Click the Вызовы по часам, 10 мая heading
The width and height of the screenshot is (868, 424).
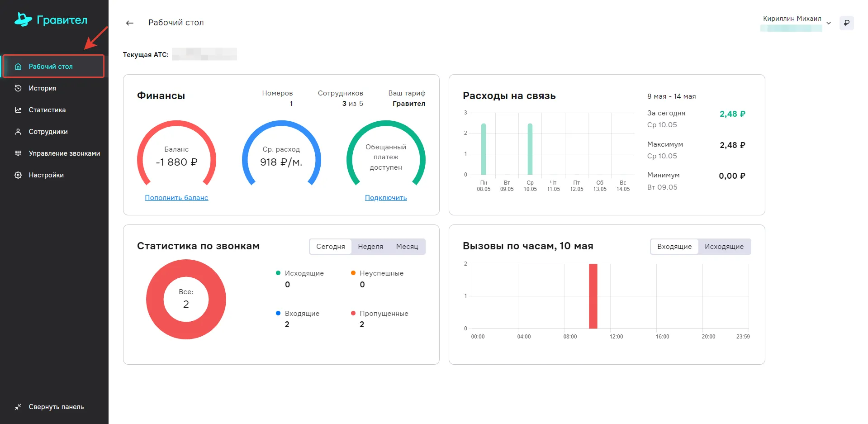click(528, 246)
